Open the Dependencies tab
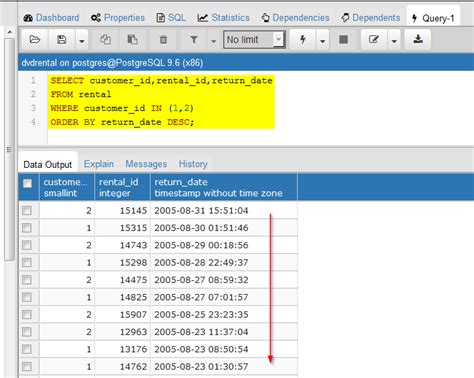The image size is (474, 378). pos(296,18)
